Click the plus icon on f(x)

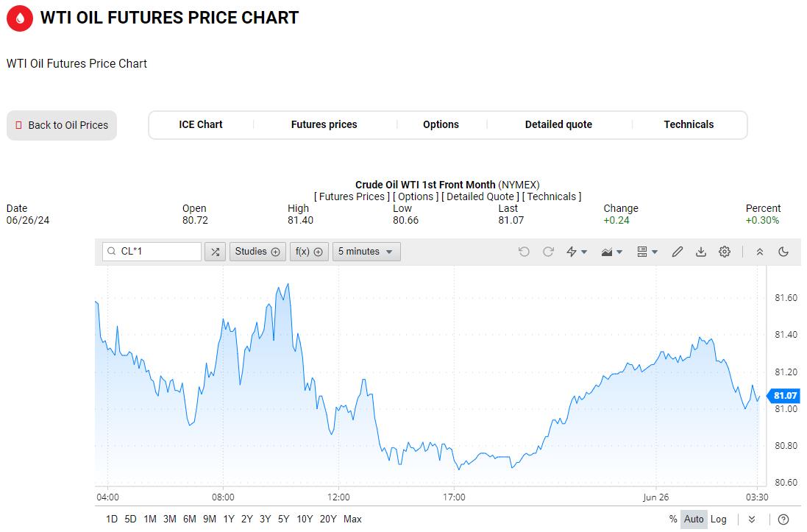pyautogui.click(x=318, y=252)
